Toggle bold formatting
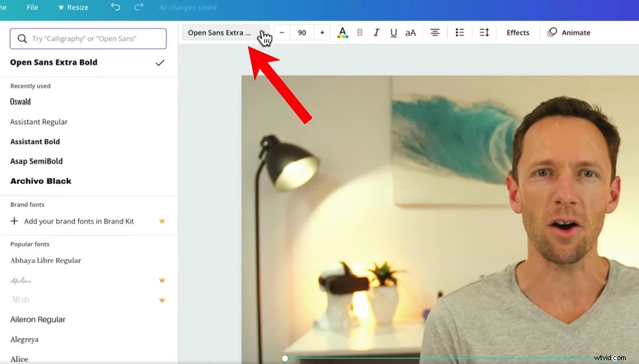This screenshot has height=364, width=639. tap(359, 33)
